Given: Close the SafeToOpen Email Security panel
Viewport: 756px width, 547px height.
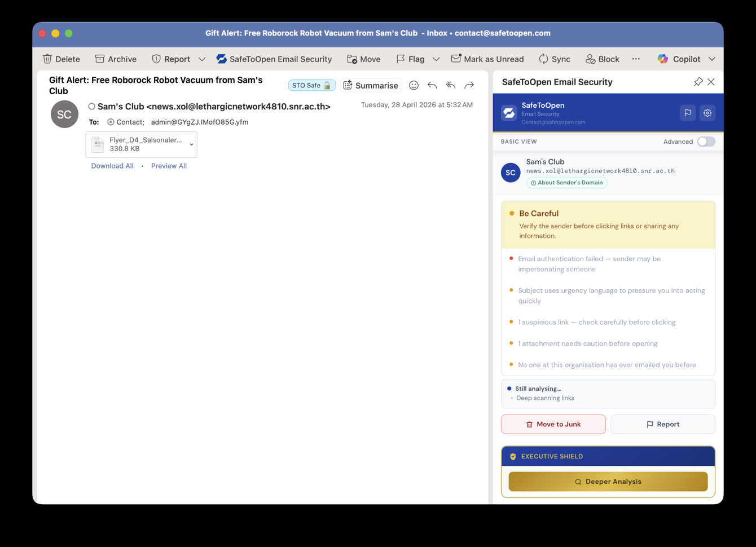Looking at the screenshot, I should [x=711, y=82].
